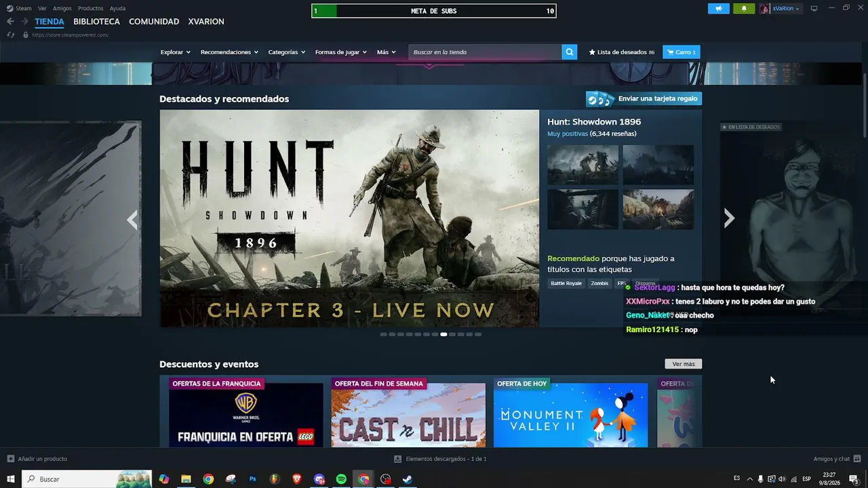Open the Carro shopping cart
Screen dimensions: 868x488
point(682,52)
